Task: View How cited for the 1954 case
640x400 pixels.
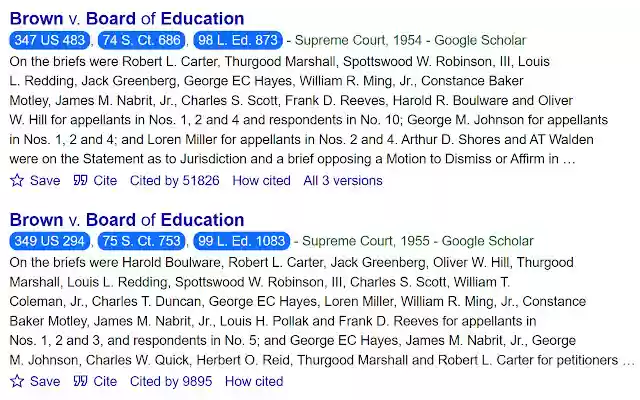Action: 261,181
